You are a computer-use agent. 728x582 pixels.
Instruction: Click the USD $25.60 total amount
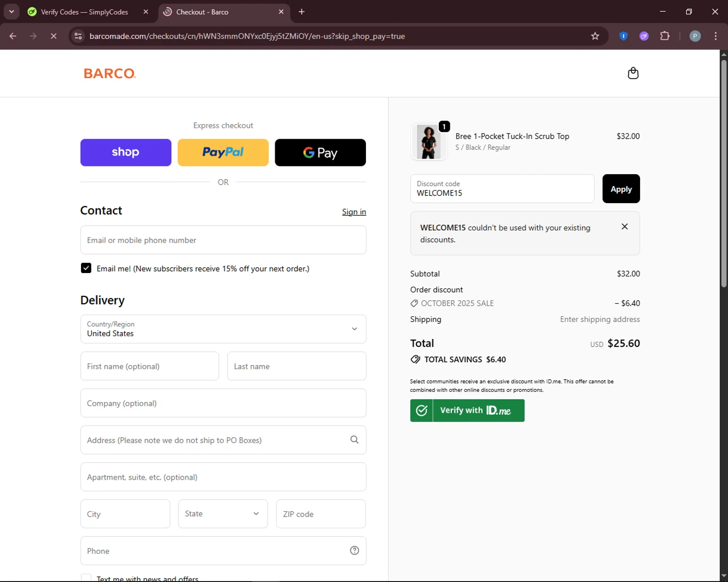(615, 343)
